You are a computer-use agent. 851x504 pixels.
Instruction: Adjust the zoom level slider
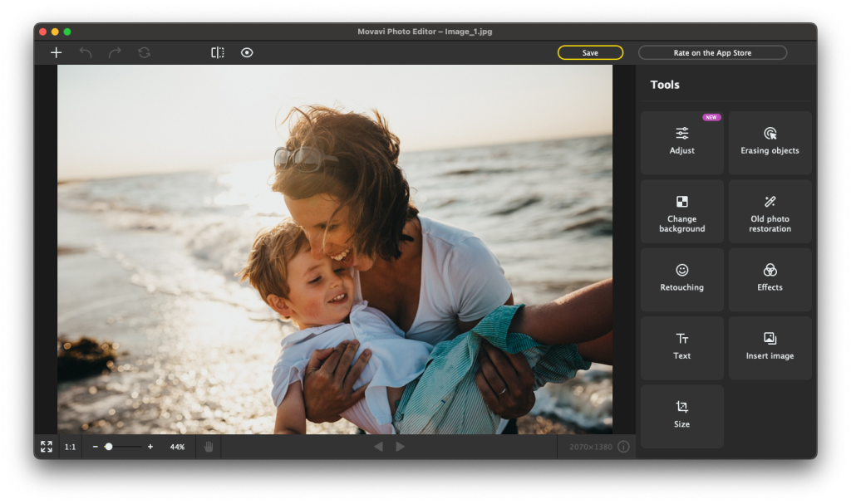(109, 447)
